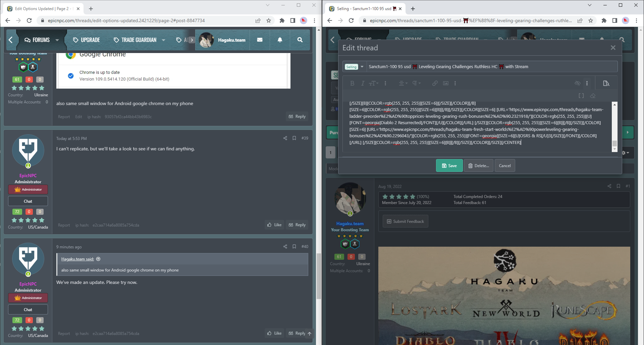
Task: Select the Edit Options Updated tab
Action: pos(44,9)
